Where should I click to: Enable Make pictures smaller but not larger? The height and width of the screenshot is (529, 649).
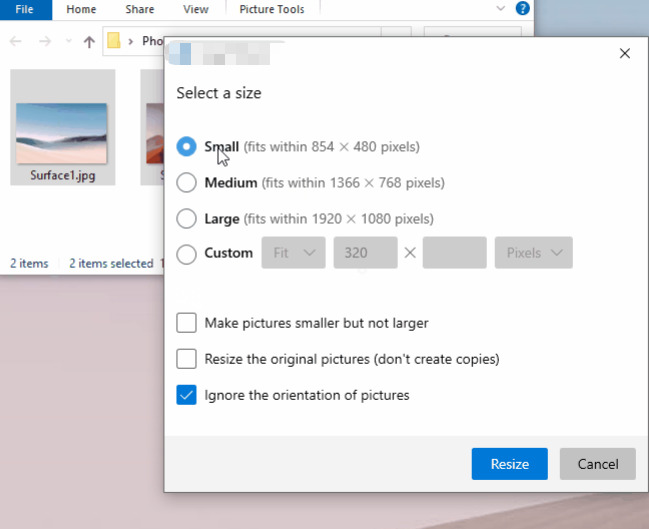[186, 323]
